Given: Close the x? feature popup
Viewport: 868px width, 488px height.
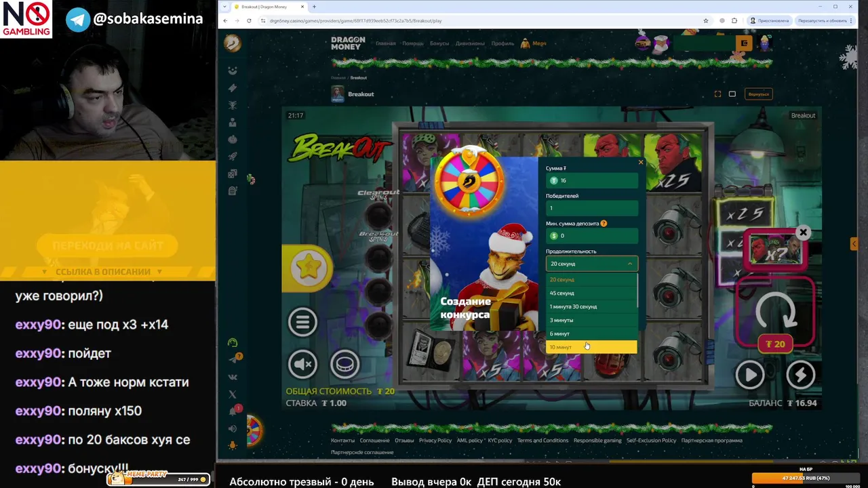Looking at the screenshot, I should click(x=803, y=232).
